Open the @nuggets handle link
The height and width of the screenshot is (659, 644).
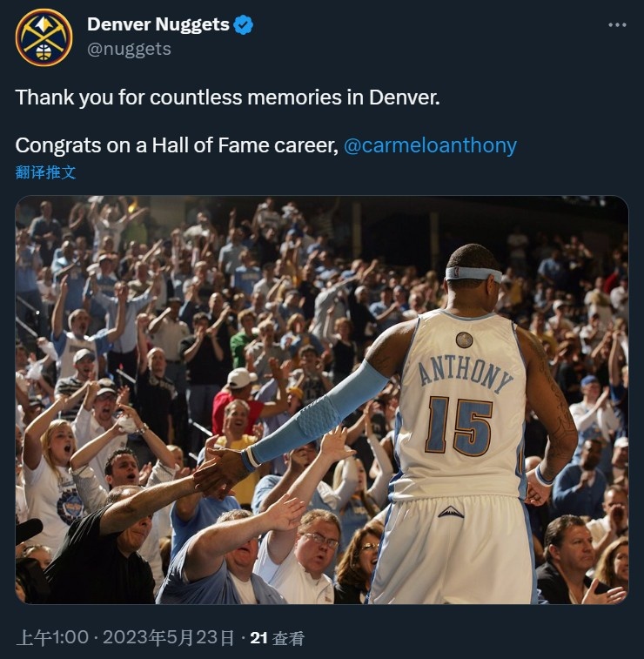(129, 49)
